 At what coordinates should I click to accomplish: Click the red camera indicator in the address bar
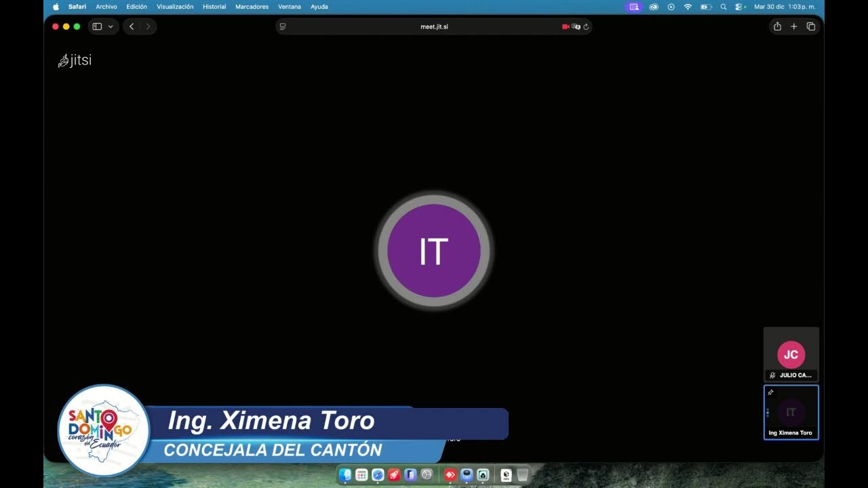click(x=566, y=26)
